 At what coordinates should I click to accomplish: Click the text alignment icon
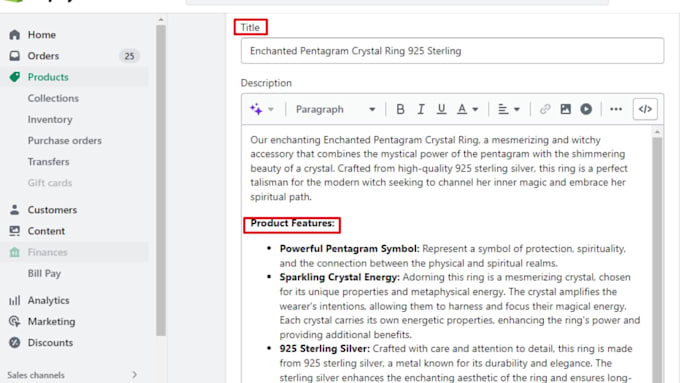(503, 109)
